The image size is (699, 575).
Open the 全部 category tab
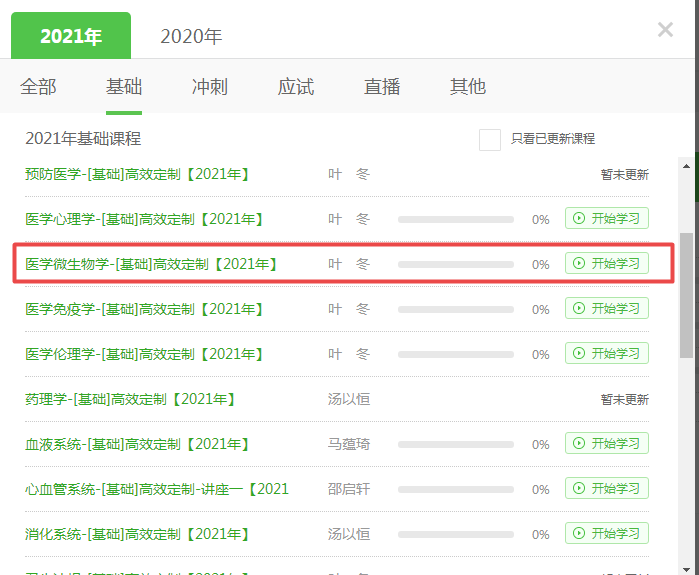[38, 87]
